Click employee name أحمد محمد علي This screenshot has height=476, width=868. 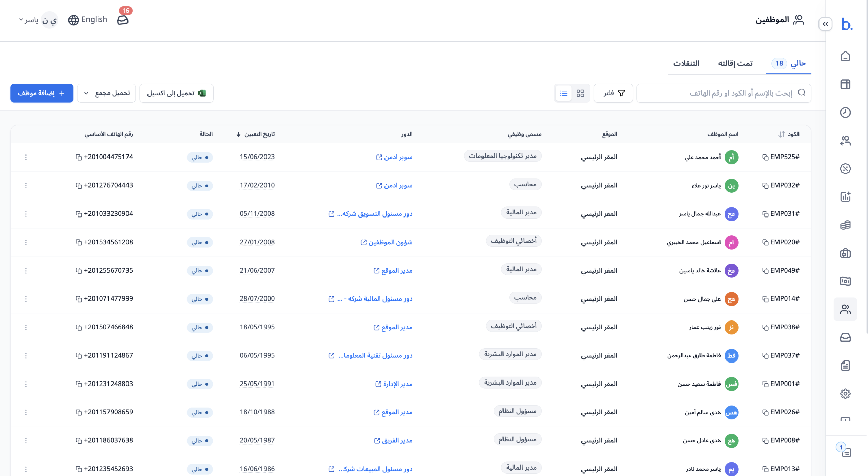tap(702, 157)
